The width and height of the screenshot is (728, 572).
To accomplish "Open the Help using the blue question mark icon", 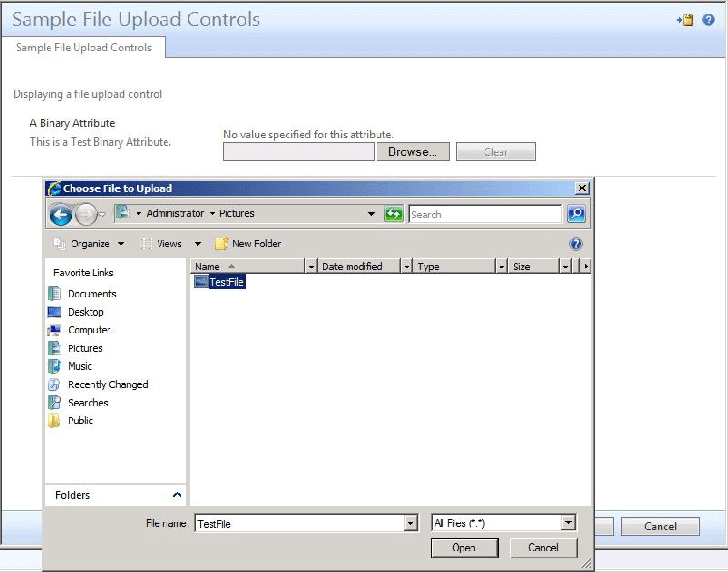I will 709,20.
